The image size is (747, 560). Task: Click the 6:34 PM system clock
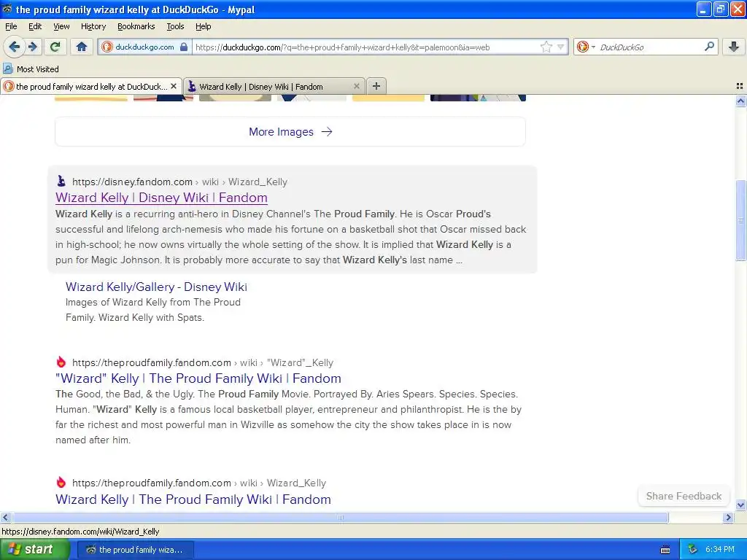[x=719, y=550]
